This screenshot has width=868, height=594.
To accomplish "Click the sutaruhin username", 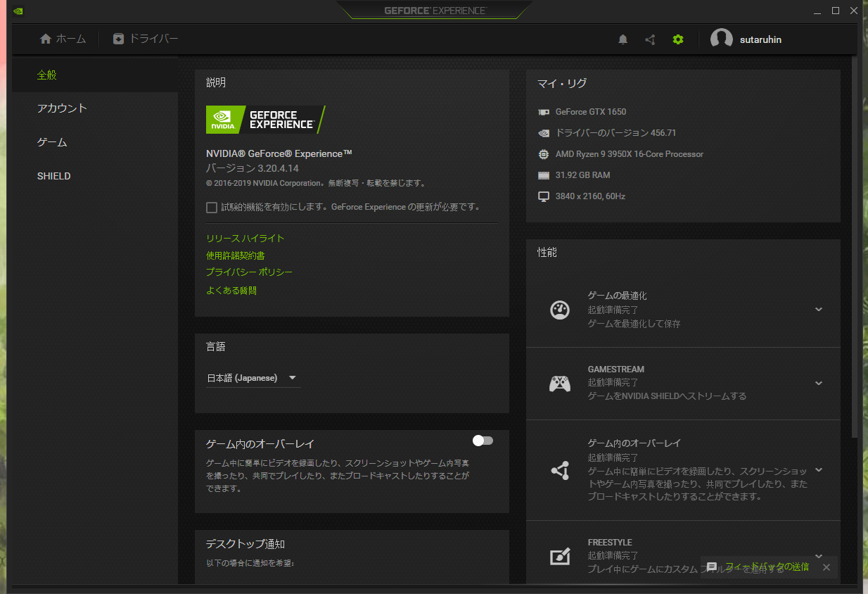I will (x=760, y=39).
